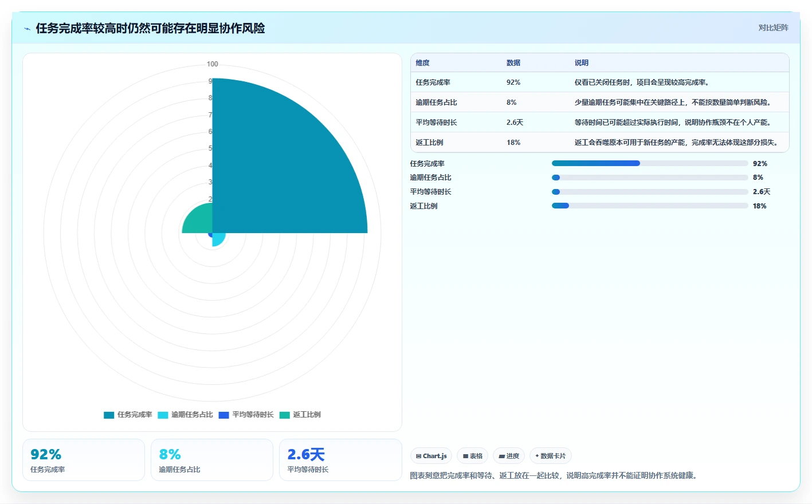Screen dimensions: 812x504
Task: Click the 平均等待时长 2.6天 progress bar
Action: tap(650, 192)
